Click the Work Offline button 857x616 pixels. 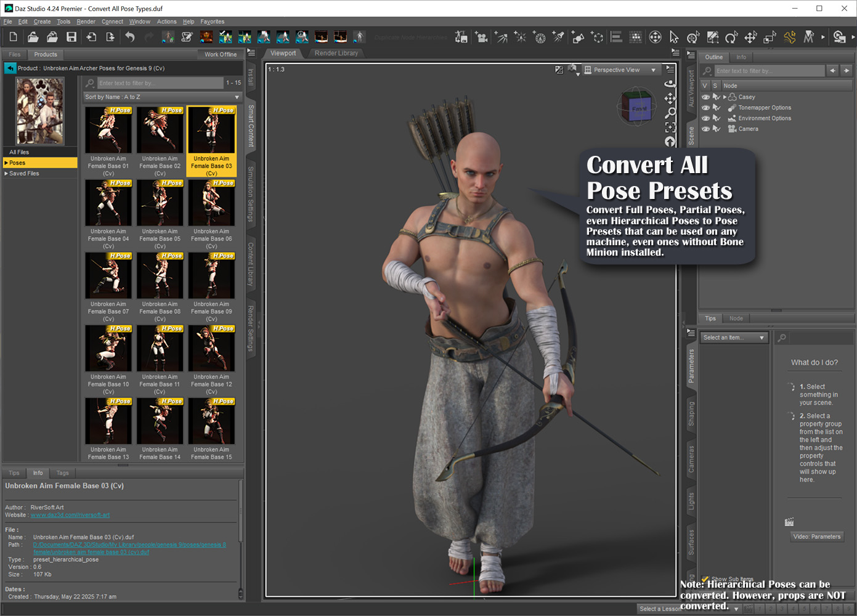[221, 54]
